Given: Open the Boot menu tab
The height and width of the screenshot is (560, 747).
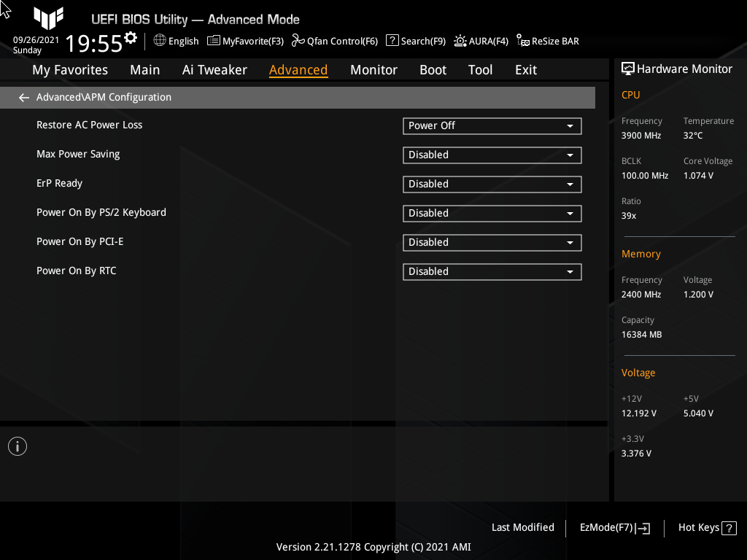Looking at the screenshot, I should pos(433,69).
